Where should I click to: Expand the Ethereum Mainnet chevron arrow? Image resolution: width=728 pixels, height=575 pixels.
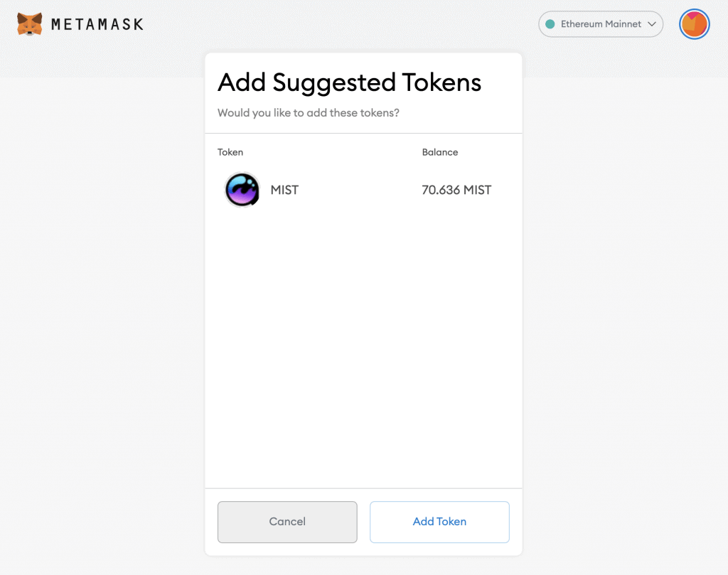pos(652,24)
